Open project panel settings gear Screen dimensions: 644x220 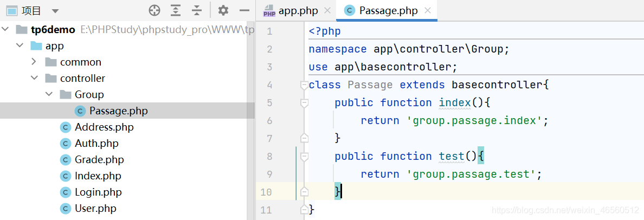tap(223, 11)
